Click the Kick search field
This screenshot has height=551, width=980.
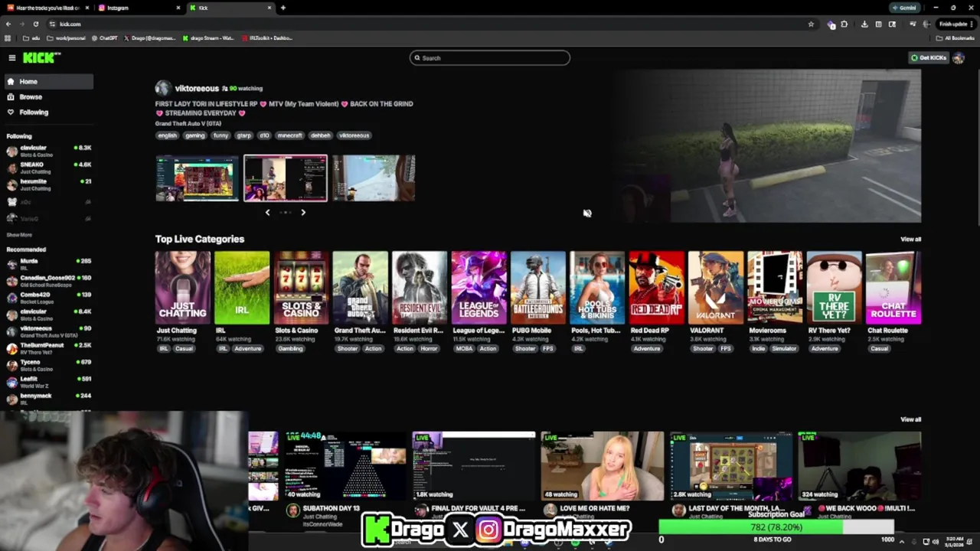pyautogui.click(x=490, y=57)
